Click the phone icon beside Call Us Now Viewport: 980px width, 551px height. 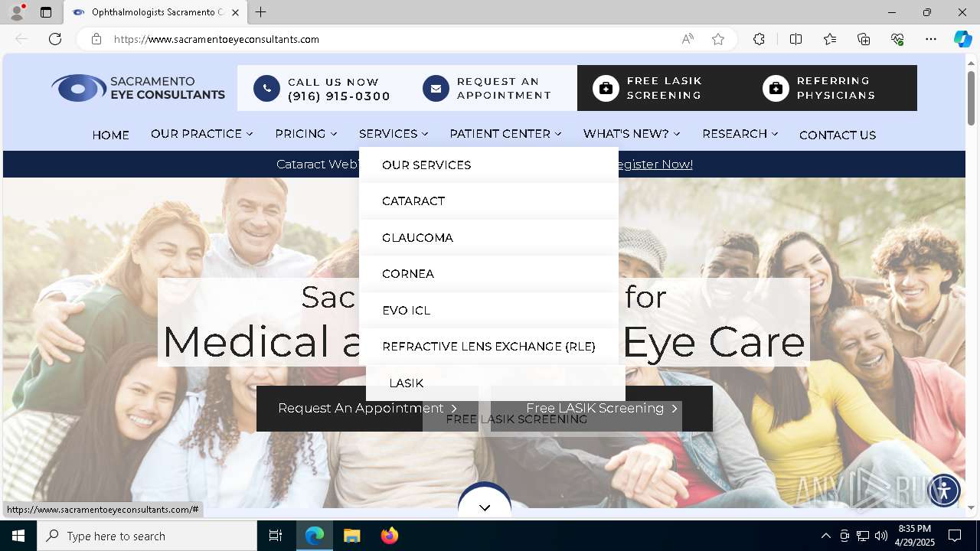[266, 88]
